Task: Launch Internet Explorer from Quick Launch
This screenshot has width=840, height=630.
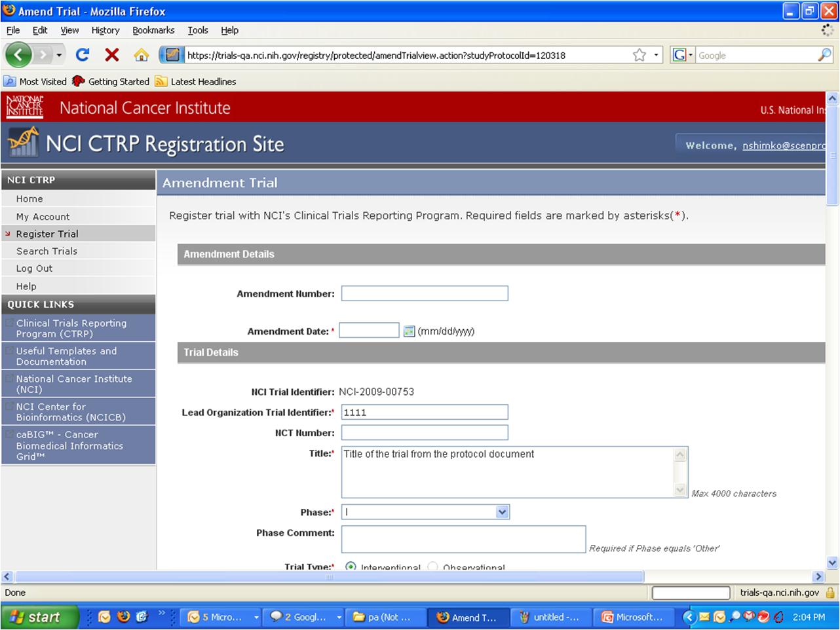Action: tap(142, 617)
